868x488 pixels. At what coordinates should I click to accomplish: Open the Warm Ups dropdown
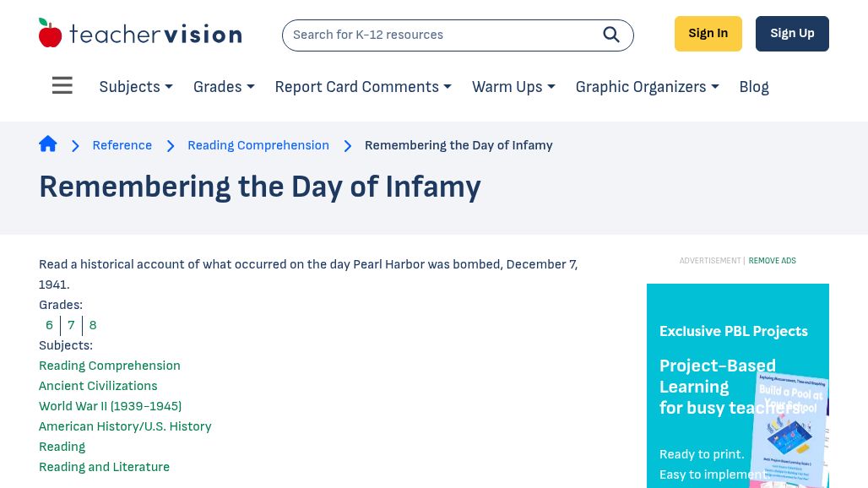click(x=513, y=87)
